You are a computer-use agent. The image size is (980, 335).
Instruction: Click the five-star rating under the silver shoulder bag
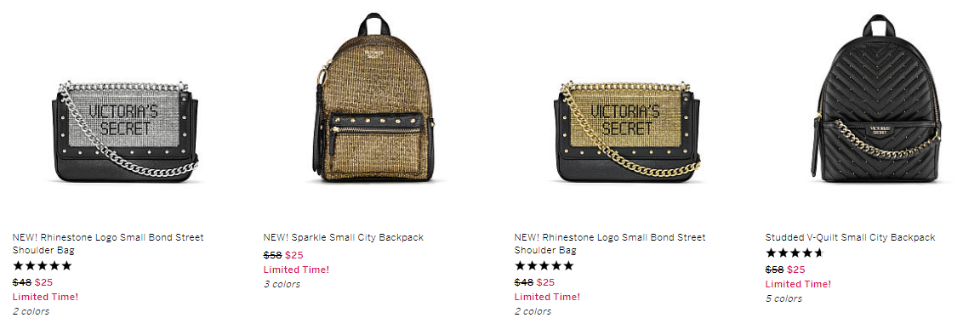[x=43, y=265]
